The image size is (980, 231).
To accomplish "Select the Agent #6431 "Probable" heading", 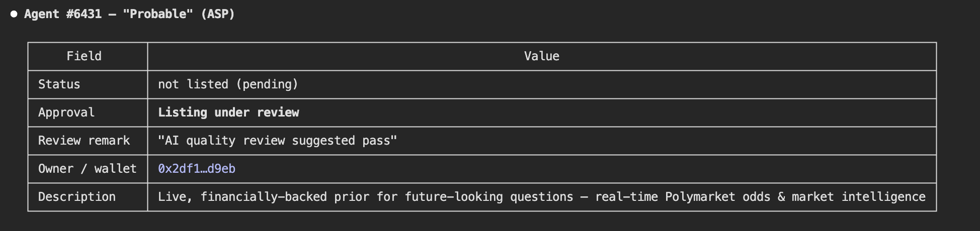I will (x=129, y=14).
